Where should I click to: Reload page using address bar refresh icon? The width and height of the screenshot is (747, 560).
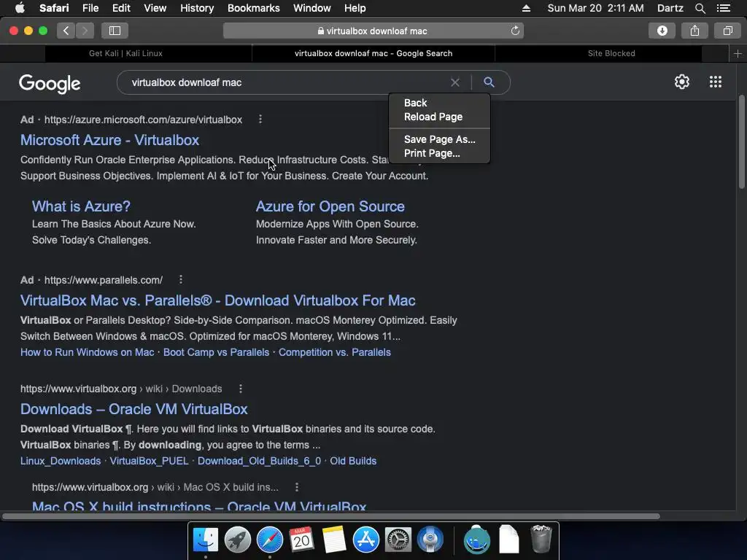(x=515, y=31)
